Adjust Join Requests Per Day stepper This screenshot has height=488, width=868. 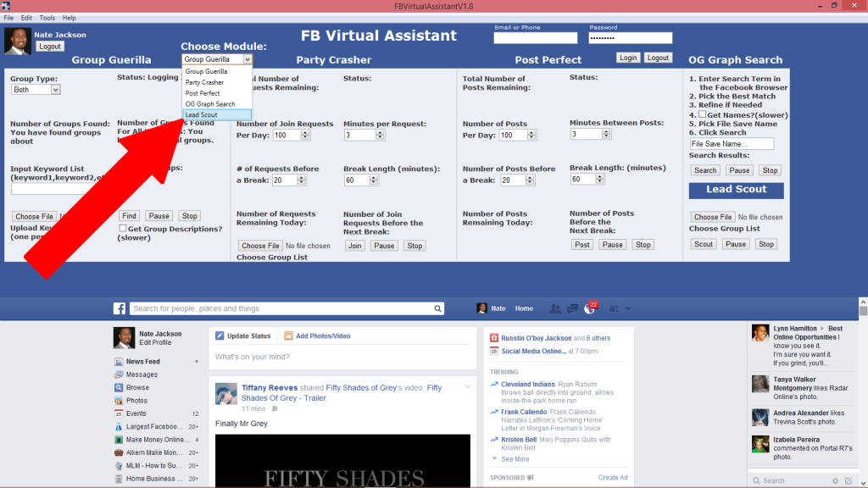click(x=305, y=135)
